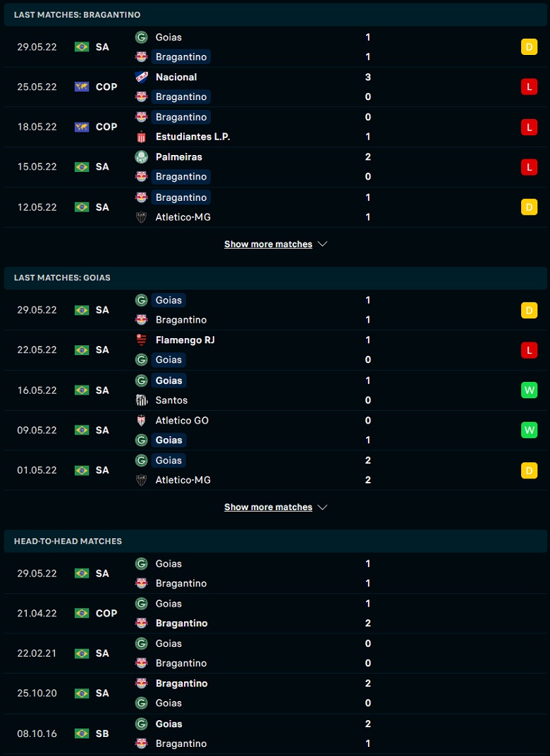Click the red L badge for Nacional match
Image resolution: width=550 pixels, height=756 pixels.
[x=529, y=87]
